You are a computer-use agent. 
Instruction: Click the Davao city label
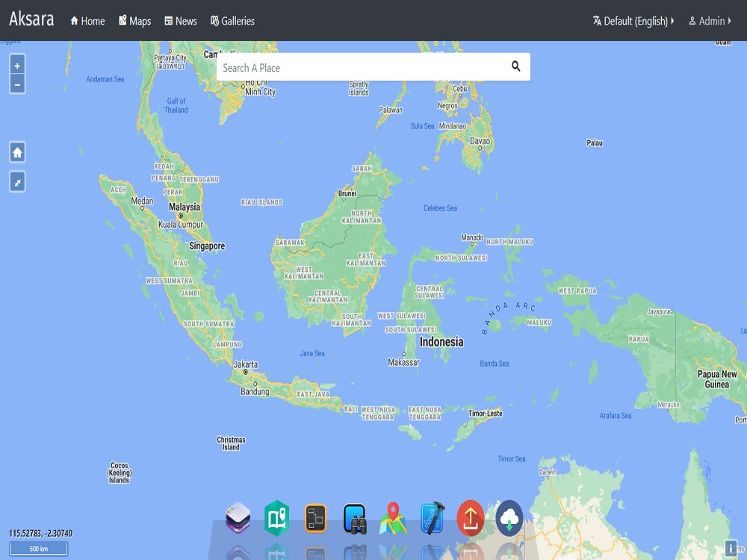click(480, 141)
